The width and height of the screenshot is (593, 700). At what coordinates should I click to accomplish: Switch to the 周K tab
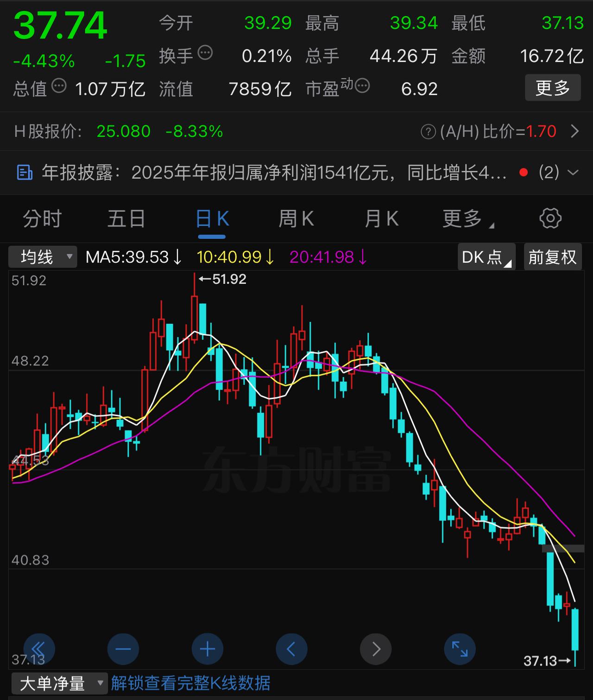point(296,218)
